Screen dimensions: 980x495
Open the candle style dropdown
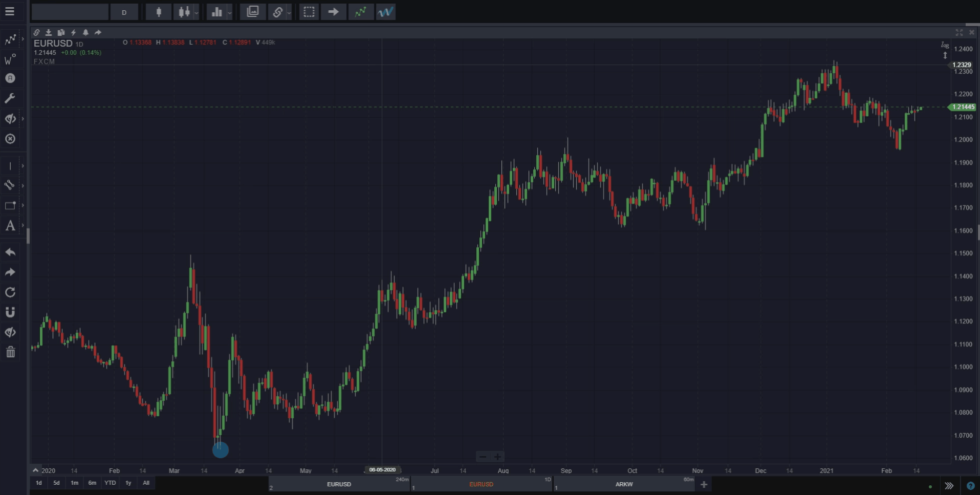(195, 12)
